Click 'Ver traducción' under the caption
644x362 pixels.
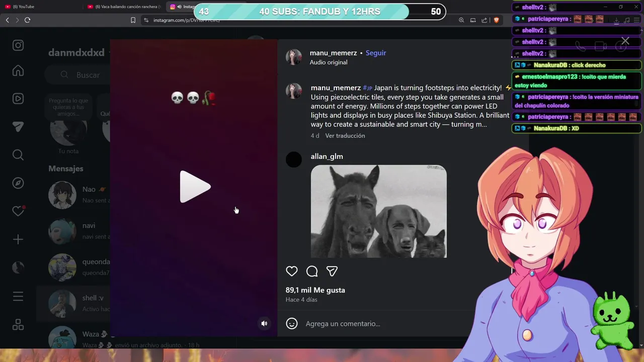point(345,136)
